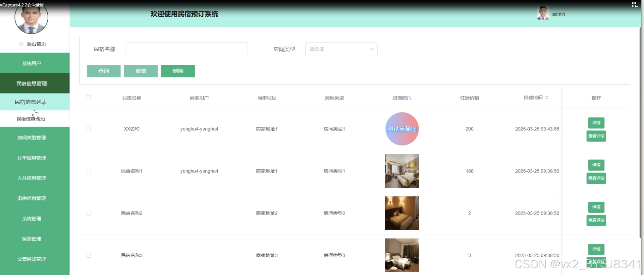
Task: Click the sort arrows beside 创建时间
Action: [547, 97]
